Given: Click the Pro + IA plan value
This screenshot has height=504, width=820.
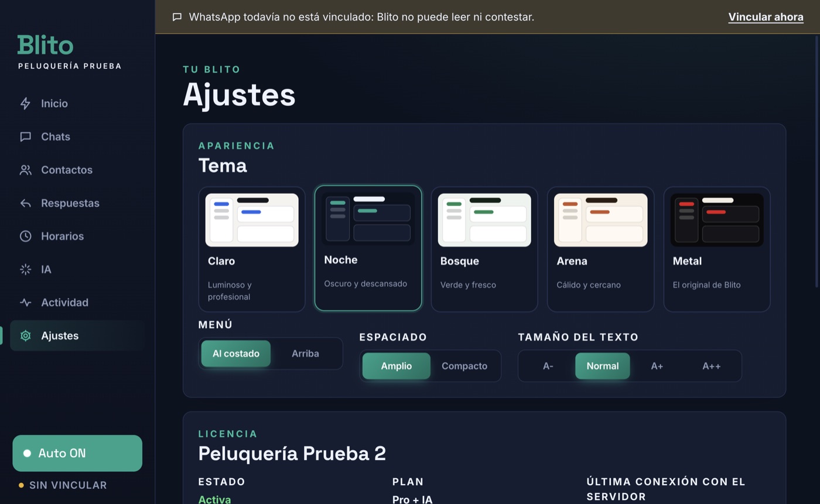Looking at the screenshot, I should click(412, 499).
